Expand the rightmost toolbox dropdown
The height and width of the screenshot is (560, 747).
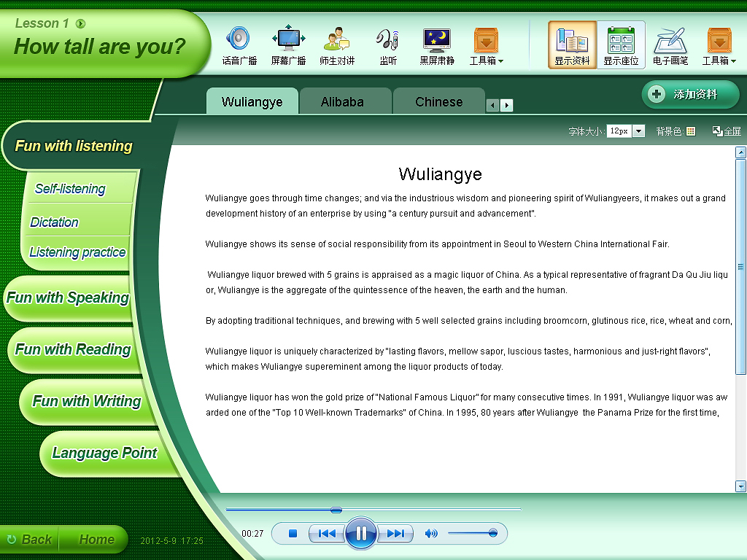719,45
